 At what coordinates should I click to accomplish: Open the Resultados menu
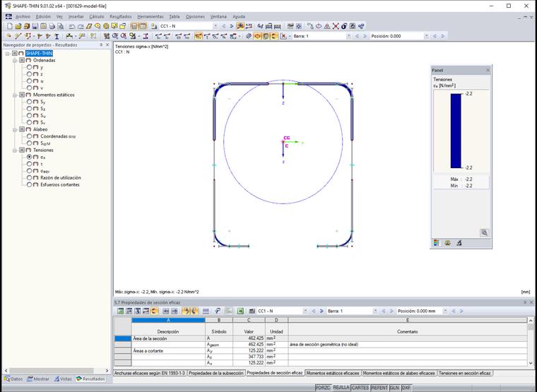[x=121, y=16]
